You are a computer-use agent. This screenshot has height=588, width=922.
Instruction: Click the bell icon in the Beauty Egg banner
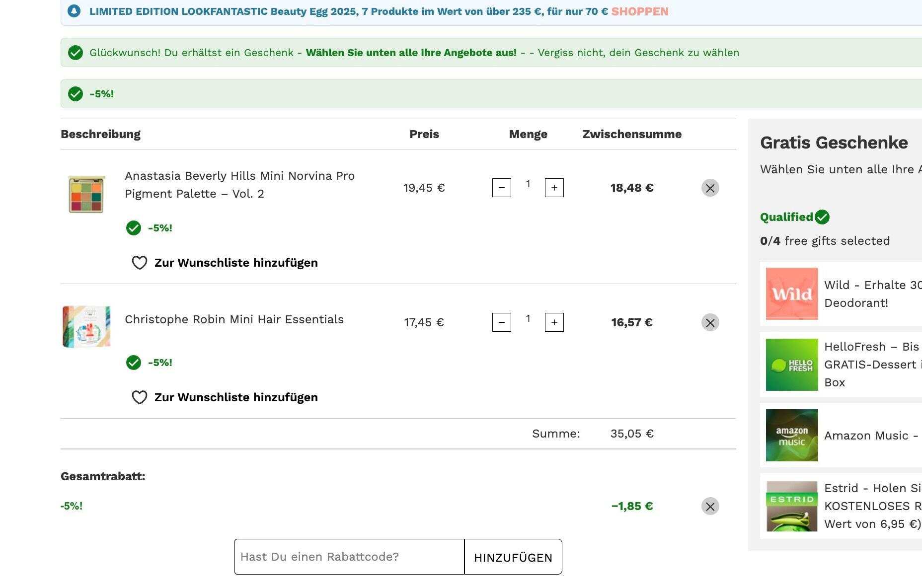[x=74, y=10]
